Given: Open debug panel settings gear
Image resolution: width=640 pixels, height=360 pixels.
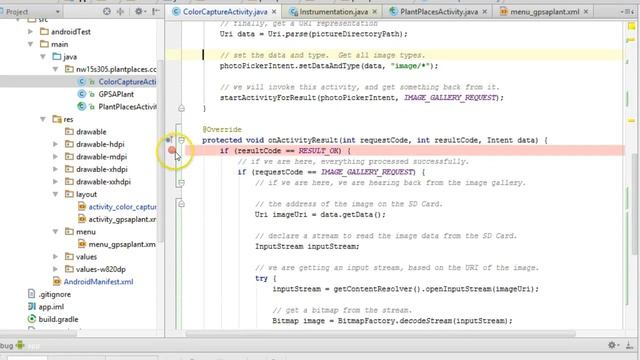Looking at the screenshot, I should [x=612, y=345].
